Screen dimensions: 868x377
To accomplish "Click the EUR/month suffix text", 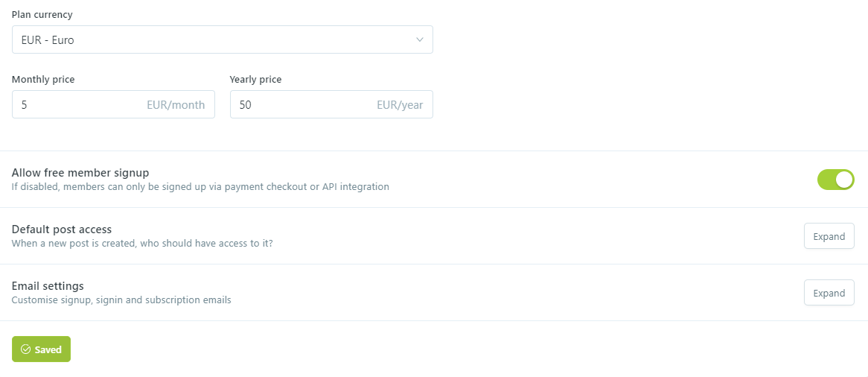I will [176, 105].
